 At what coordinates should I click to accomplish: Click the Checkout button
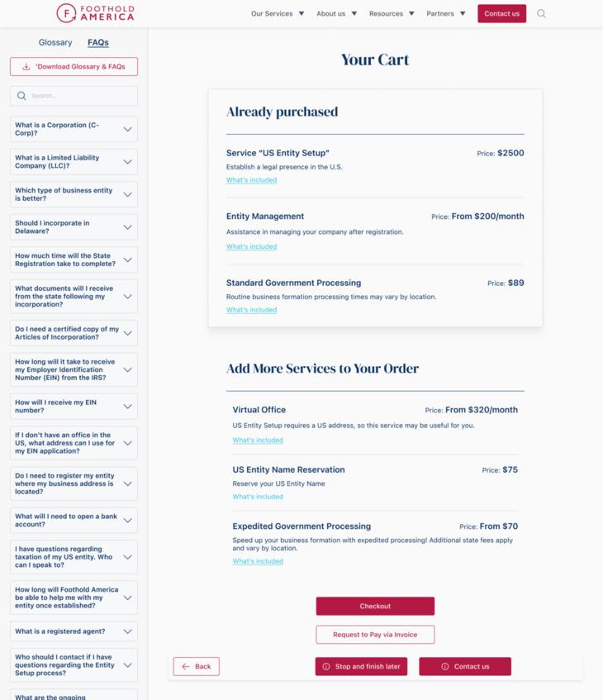tap(374, 606)
